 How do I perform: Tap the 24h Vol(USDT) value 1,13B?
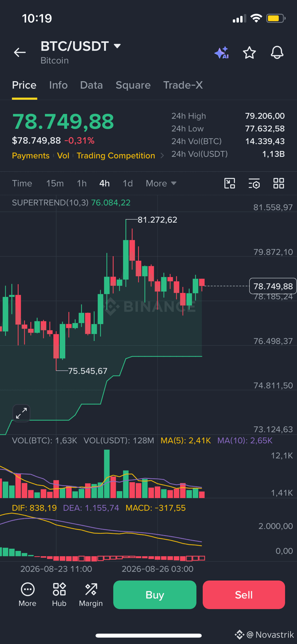point(273,154)
